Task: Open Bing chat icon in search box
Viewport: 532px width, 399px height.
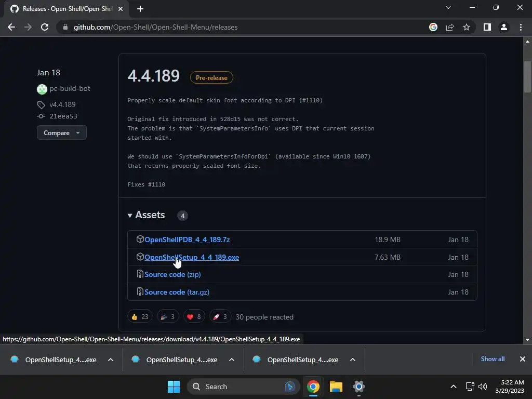Action: pyautogui.click(x=290, y=387)
